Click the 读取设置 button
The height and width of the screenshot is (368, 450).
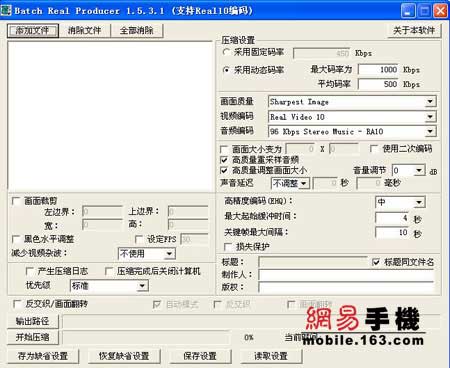tap(271, 356)
